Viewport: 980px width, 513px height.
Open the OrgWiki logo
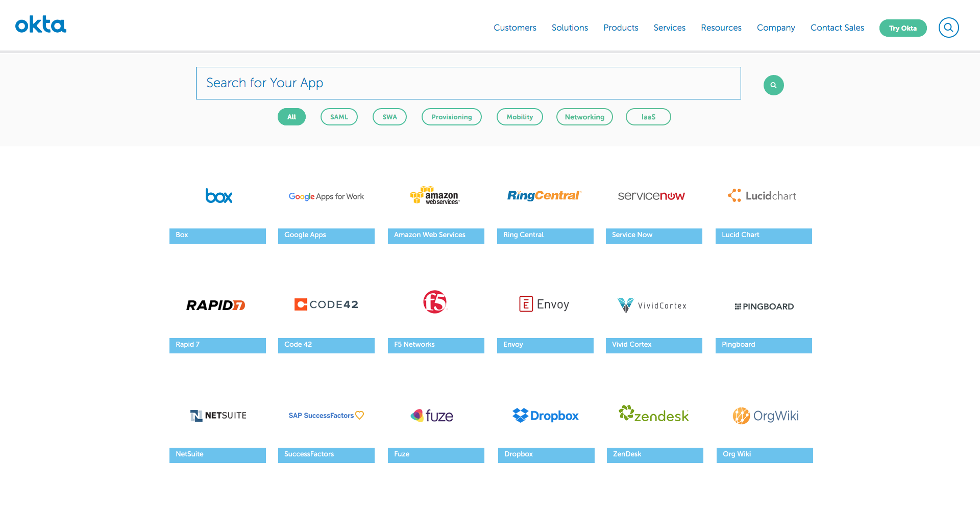point(766,416)
